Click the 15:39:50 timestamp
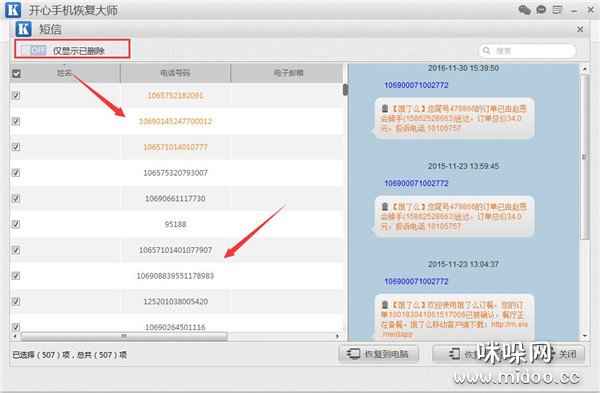This screenshot has width=600, height=393. pyautogui.click(x=463, y=68)
